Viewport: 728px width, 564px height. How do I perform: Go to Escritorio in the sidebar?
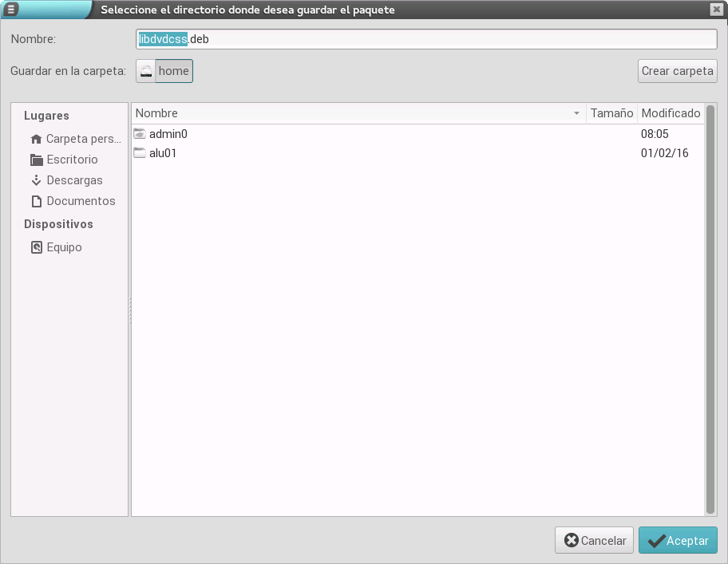[72, 160]
